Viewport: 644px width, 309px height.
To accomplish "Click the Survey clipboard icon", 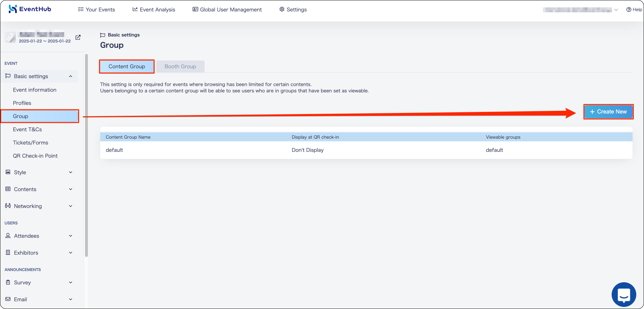I will [x=8, y=282].
